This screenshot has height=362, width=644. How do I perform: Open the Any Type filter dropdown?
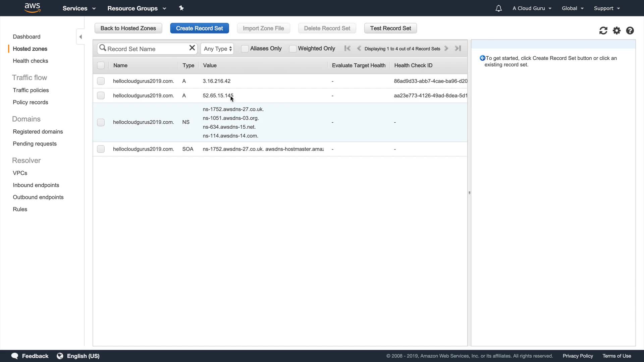217,49
